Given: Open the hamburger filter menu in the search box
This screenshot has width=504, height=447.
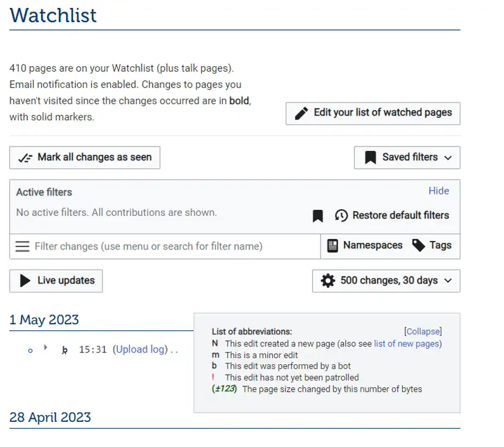Looking at the screenshot, I should coord(22,246).
